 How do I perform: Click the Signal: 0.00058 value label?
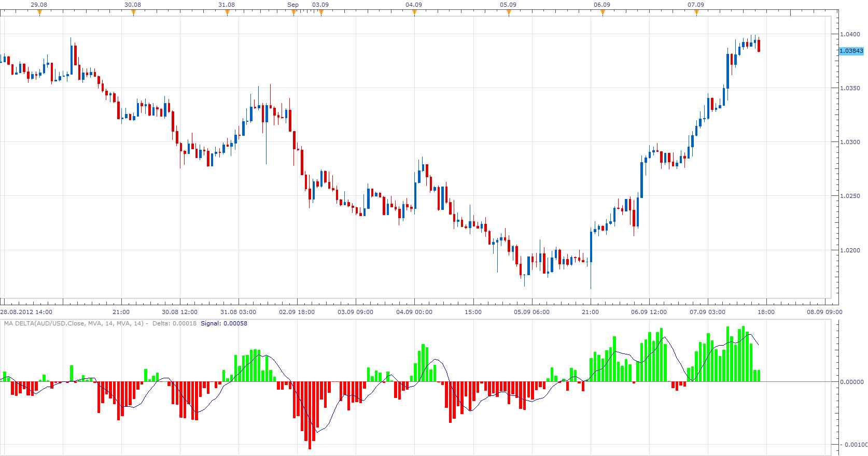click(x=224, y=323)
